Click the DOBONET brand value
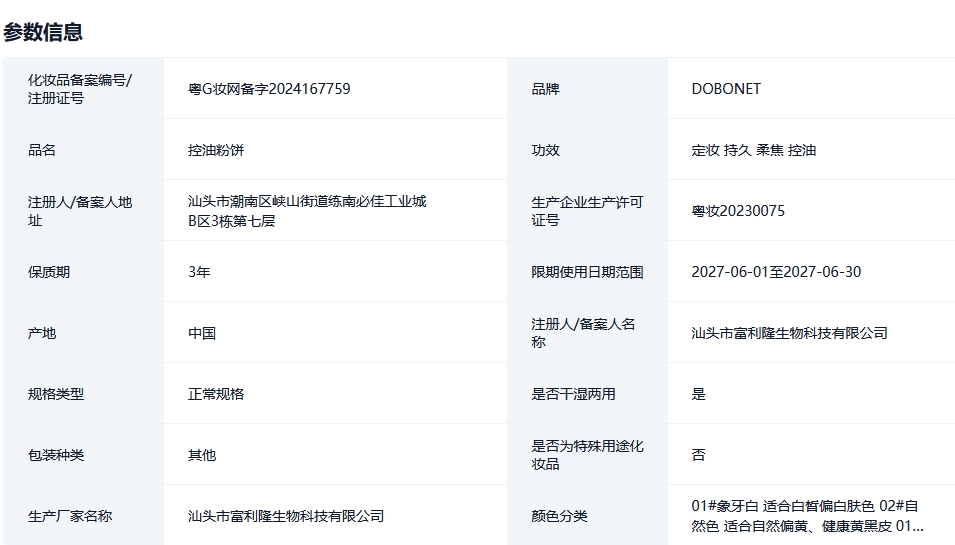 pos(726,89)
